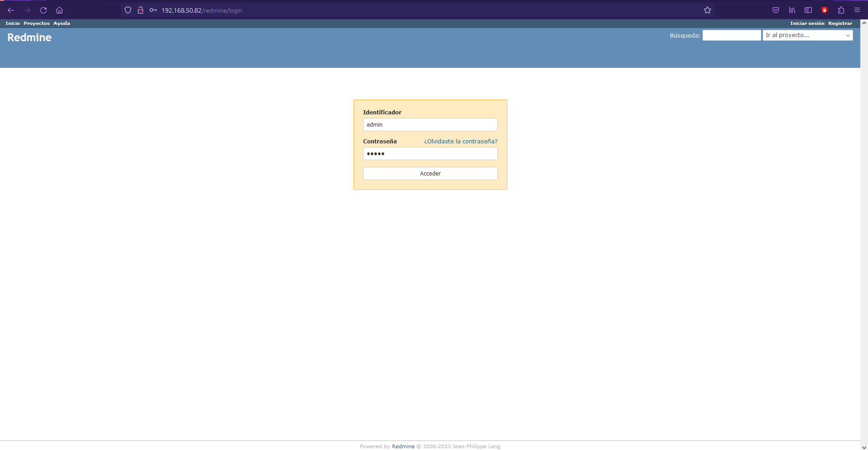Screen dimensions: 868x450
Task: Open the red extension icon in toolbar
Action: click(x=825, y=10)
